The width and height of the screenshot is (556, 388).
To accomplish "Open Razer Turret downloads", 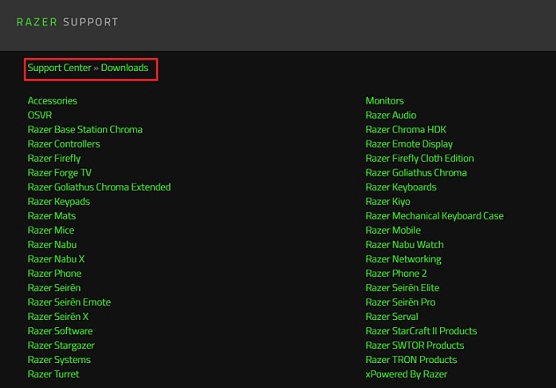I will tap(54, 374).
